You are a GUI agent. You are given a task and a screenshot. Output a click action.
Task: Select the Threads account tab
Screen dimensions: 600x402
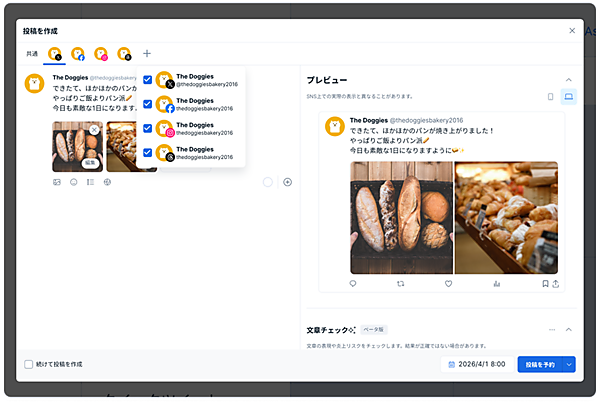click(x=124, y=54)
